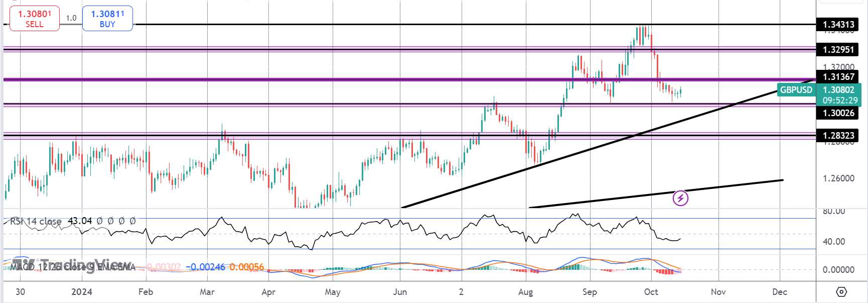Click the red SELL 1.30801 button

pos(35,19)
